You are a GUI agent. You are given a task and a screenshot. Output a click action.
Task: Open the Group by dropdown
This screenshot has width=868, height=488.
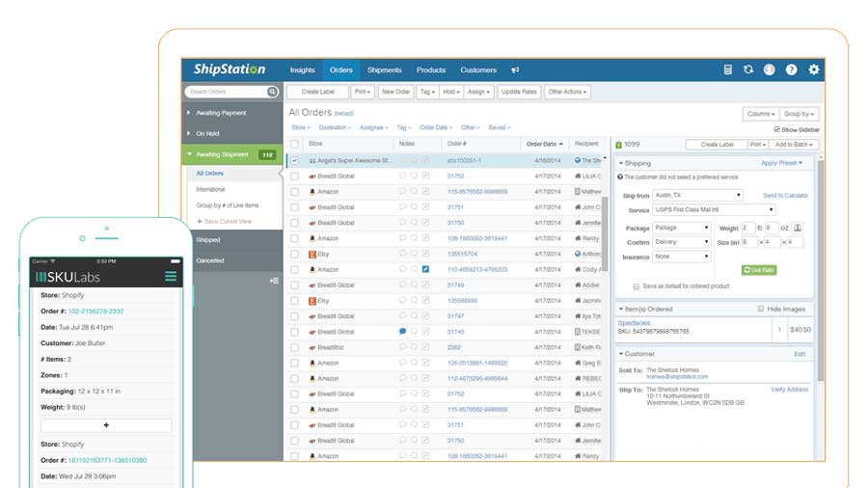(x=799, y=114)
